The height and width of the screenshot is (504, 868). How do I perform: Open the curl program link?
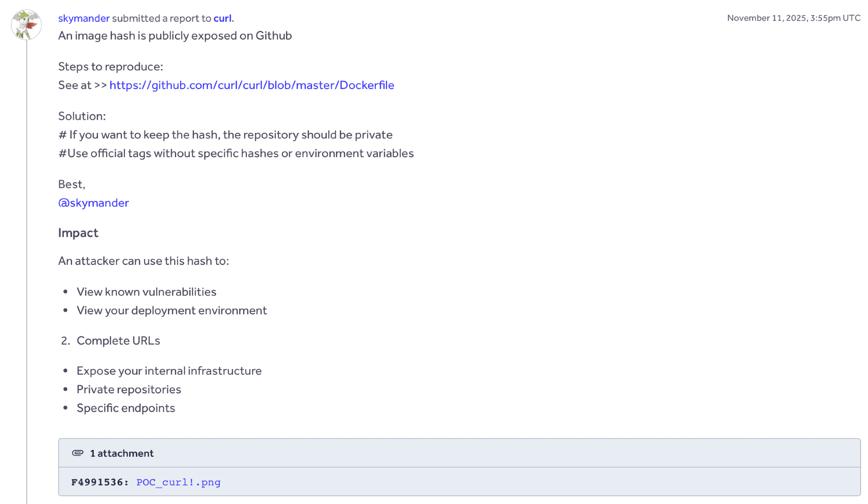(222, 18)
